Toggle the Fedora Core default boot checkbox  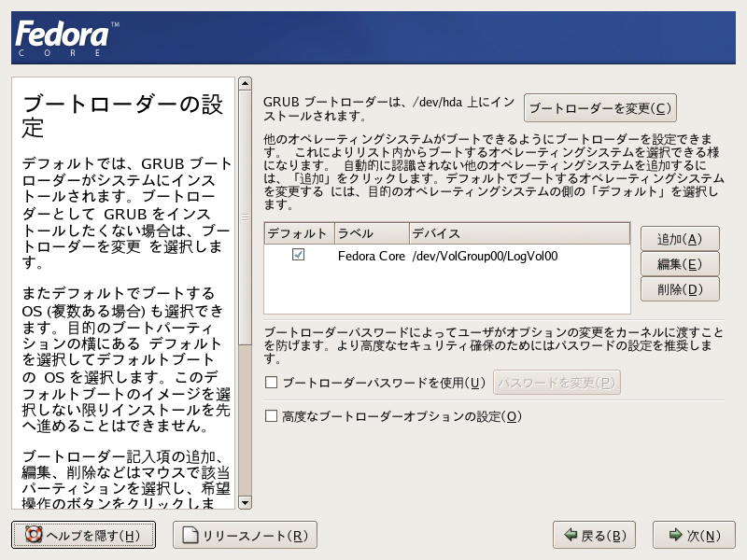(298, 255)
